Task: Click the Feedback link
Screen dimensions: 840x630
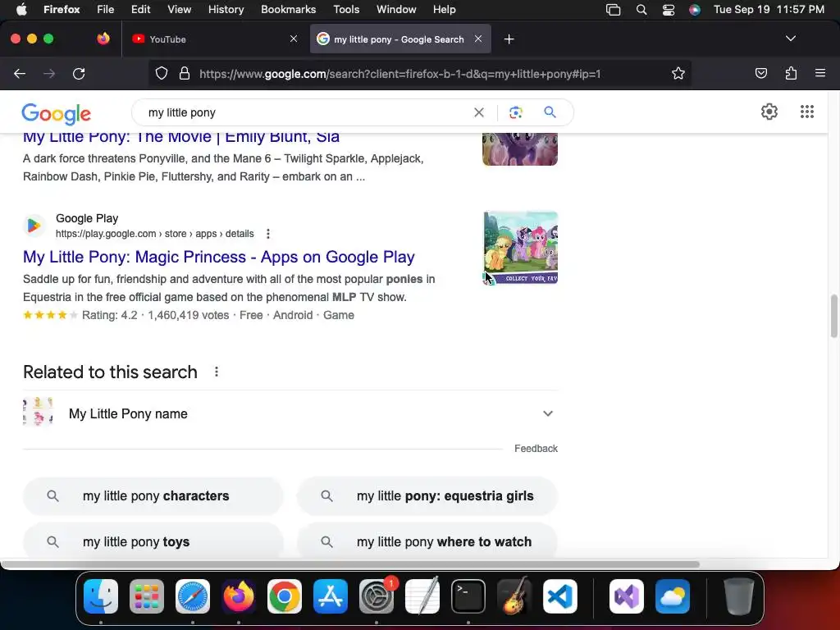Action: [x=536, y=449]
